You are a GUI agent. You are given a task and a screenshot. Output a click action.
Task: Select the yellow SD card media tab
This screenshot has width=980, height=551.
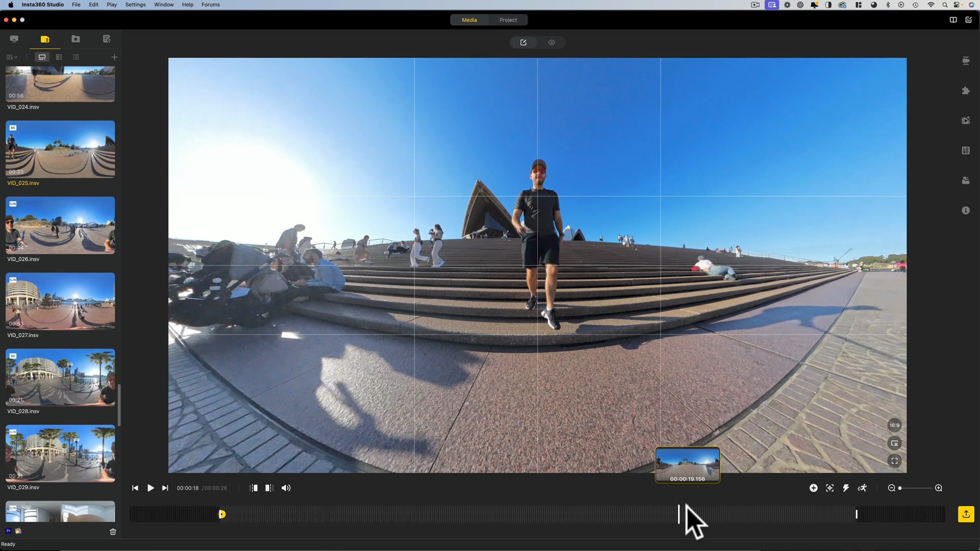[45, 39]
